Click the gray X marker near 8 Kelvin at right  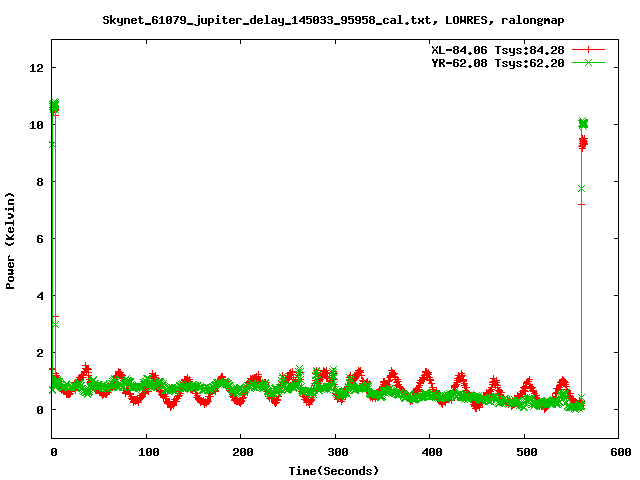point(581,188)
